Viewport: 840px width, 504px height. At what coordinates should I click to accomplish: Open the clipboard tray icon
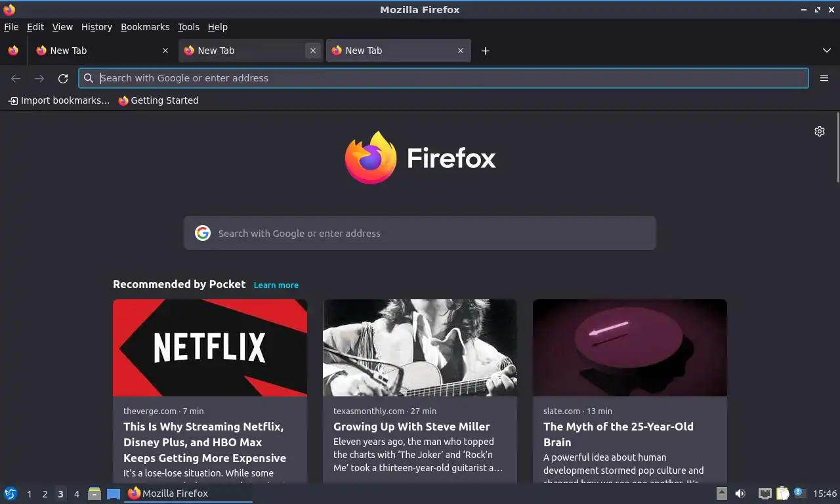point(782,493)
